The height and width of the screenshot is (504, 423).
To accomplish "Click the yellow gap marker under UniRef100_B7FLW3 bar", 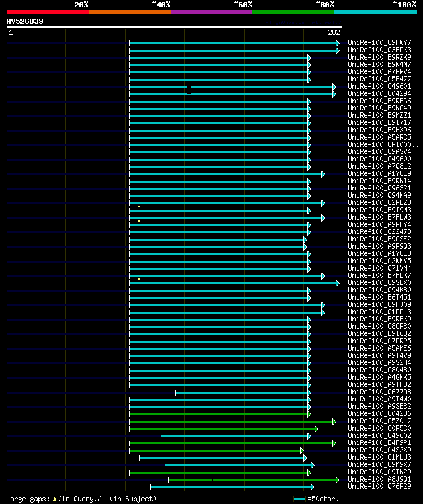I will (x=139, y=220).
